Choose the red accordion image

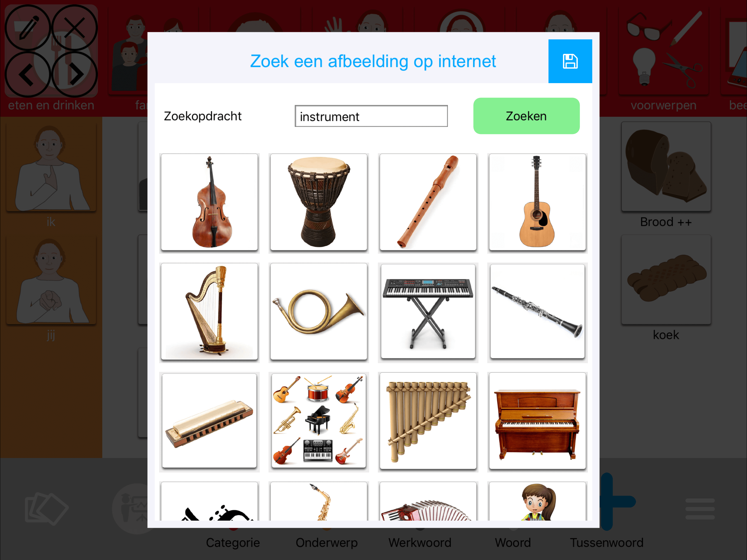pyautogui.click(x=428, y=501)
